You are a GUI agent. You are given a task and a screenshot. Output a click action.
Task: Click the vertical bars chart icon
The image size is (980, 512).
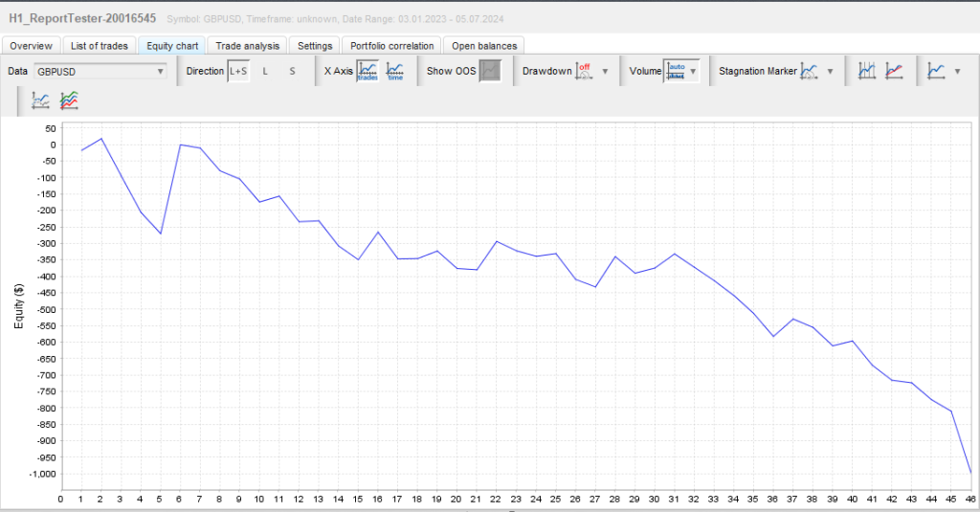pyautogui.click(x=867, y=71)
